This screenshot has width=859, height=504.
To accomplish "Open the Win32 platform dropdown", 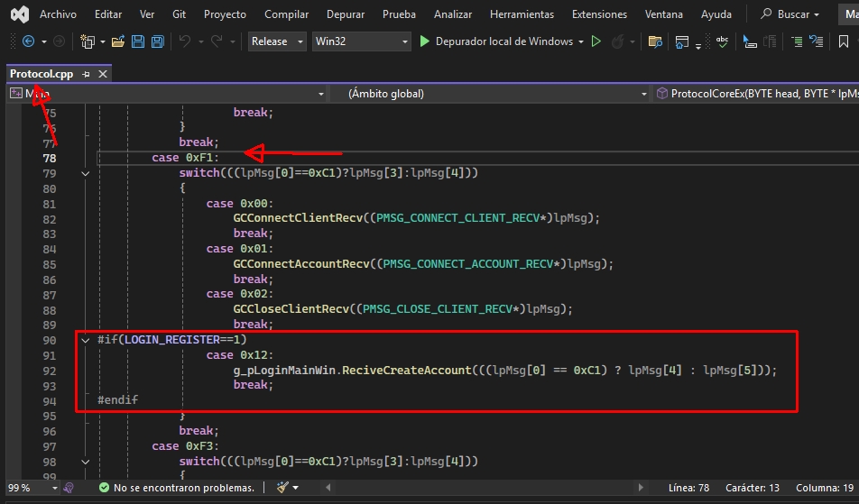I will 362,41.
